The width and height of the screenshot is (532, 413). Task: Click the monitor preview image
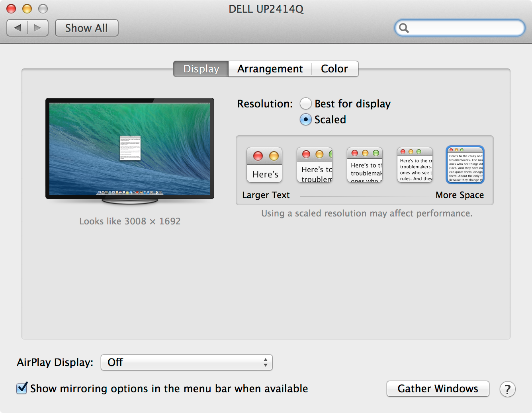130,150
